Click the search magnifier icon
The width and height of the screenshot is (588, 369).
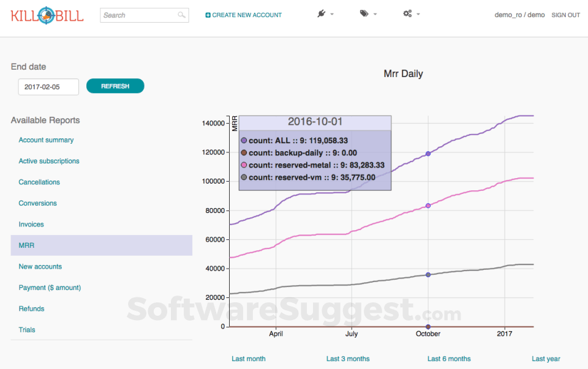(181, 15)
